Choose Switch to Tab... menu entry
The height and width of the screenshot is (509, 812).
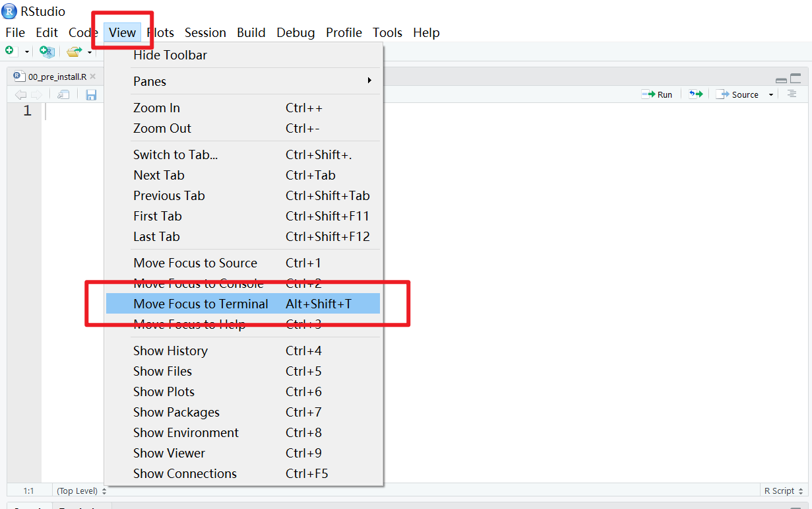[243, 154]
